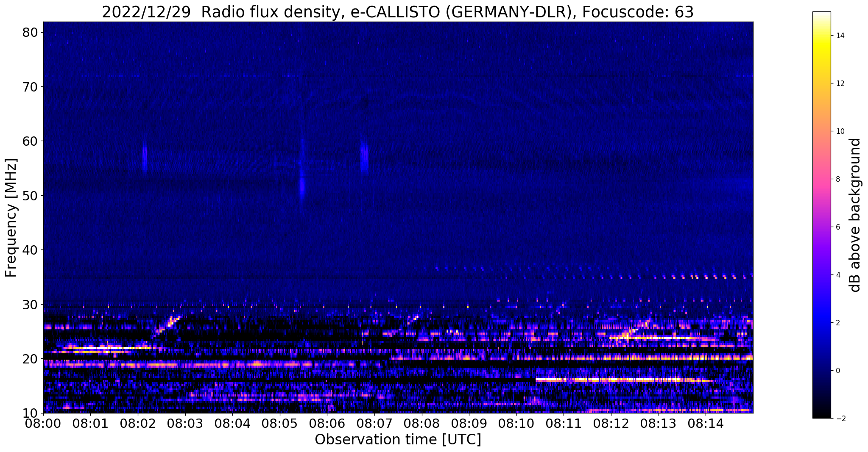The image size is (868, 452).
Task: Click the 08:14 time tick label
Action: (706, 423)
